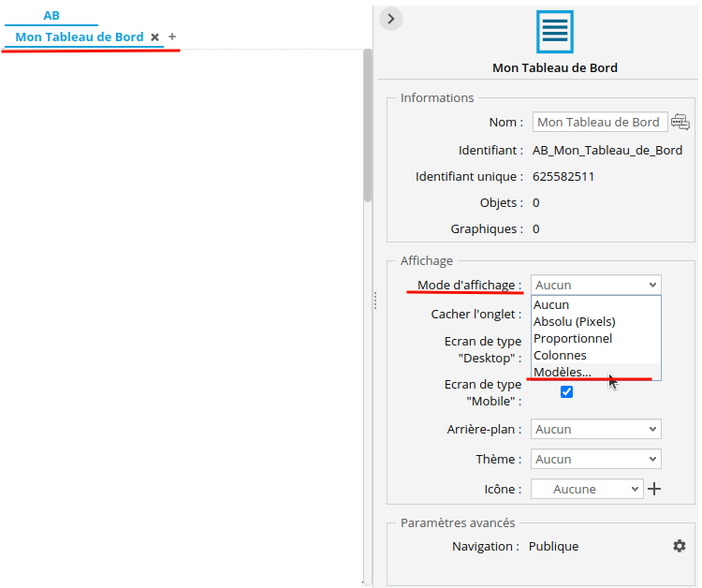Switch to the Mon Tableau de Bord tab
The height and width of the screenshot is (588, 702).
click(x=80, y=37)
